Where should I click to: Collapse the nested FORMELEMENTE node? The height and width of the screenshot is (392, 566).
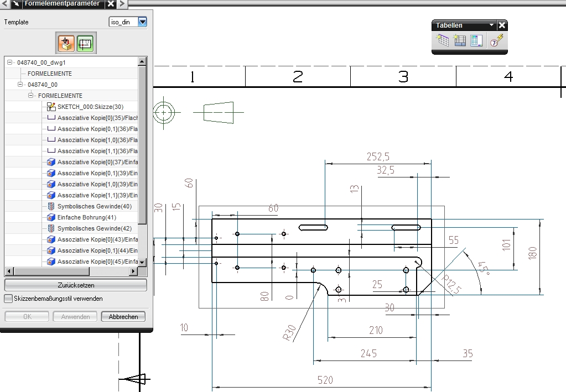[30, 96]
